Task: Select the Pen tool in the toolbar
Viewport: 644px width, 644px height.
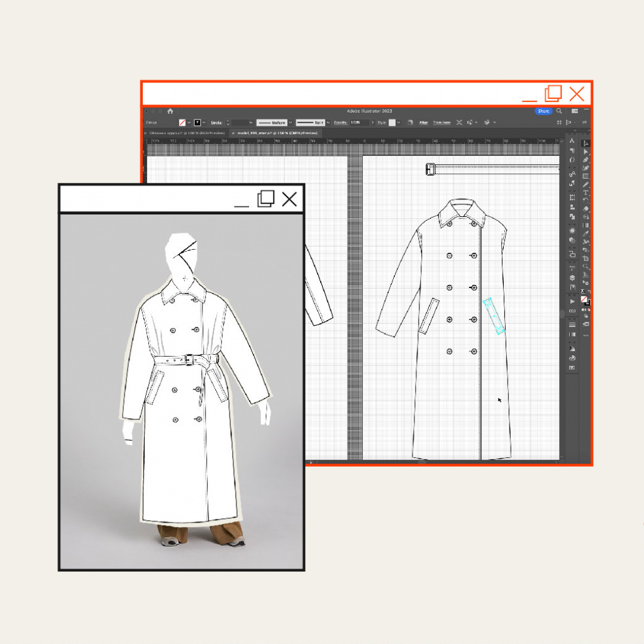Action: point(586,160)
